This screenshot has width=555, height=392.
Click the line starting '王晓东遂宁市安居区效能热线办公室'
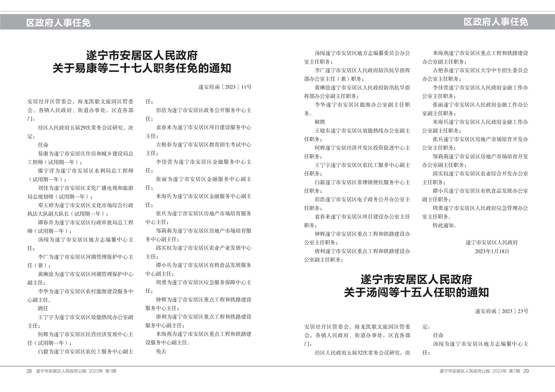(x=362, y=131)
